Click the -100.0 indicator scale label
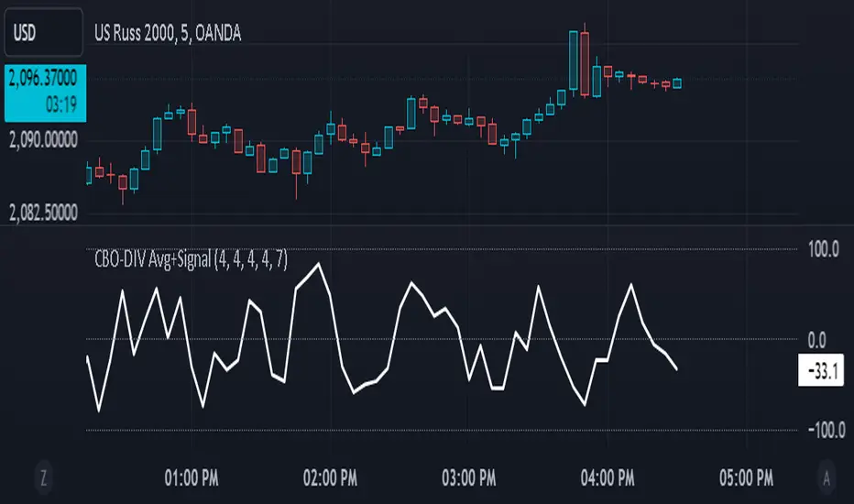This screenshot has width=854, height=504. click(827, 431)
